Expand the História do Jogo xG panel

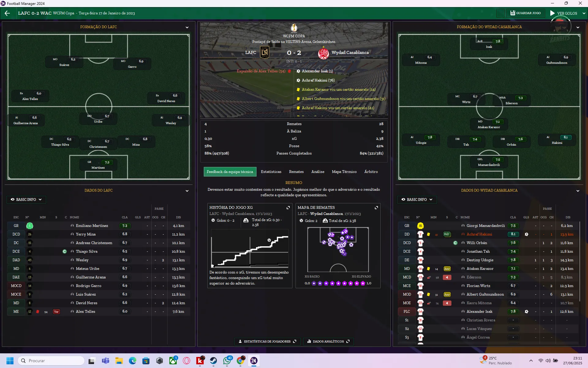click(x=288, y=208)
